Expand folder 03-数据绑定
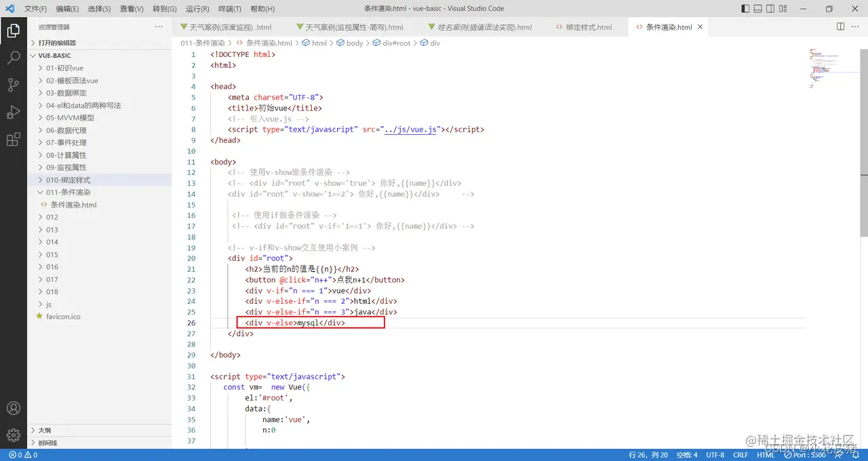868x461 pixels. point(100,93)
